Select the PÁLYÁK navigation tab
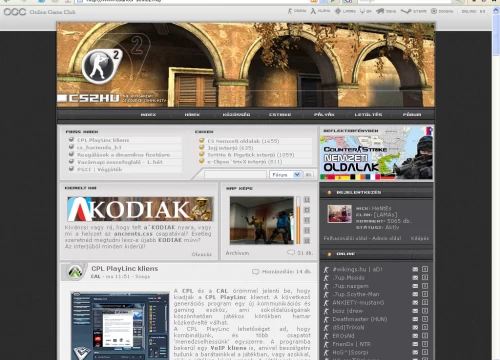 (324, 114)
